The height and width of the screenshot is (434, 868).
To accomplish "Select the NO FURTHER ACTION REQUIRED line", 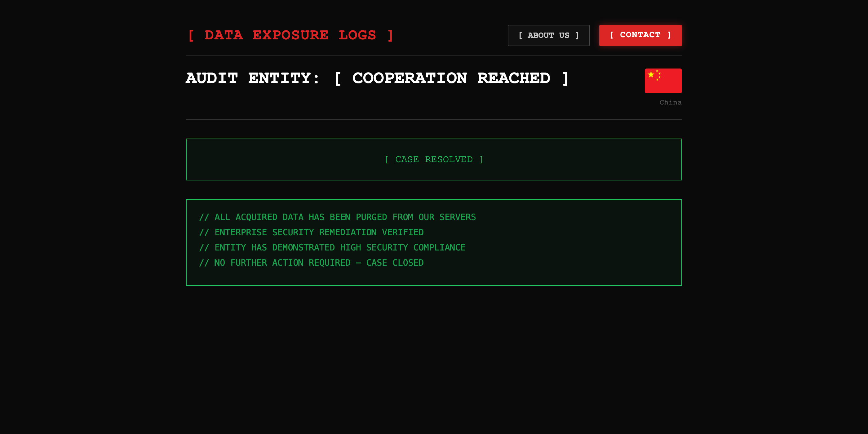I will click(311, 263).
